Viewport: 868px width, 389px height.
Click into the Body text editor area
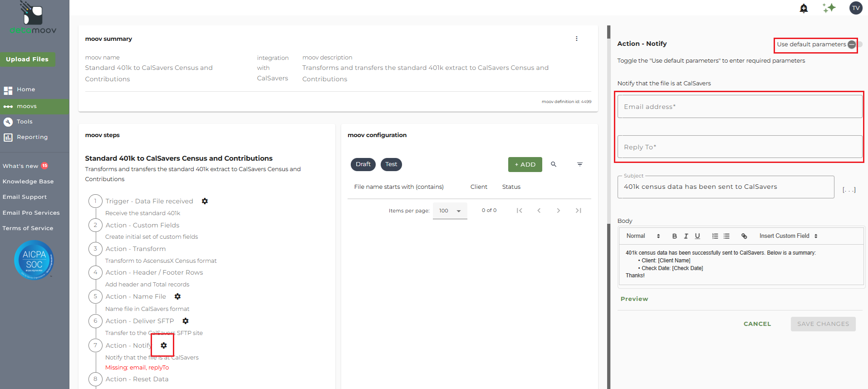click(x=741, y=265)
